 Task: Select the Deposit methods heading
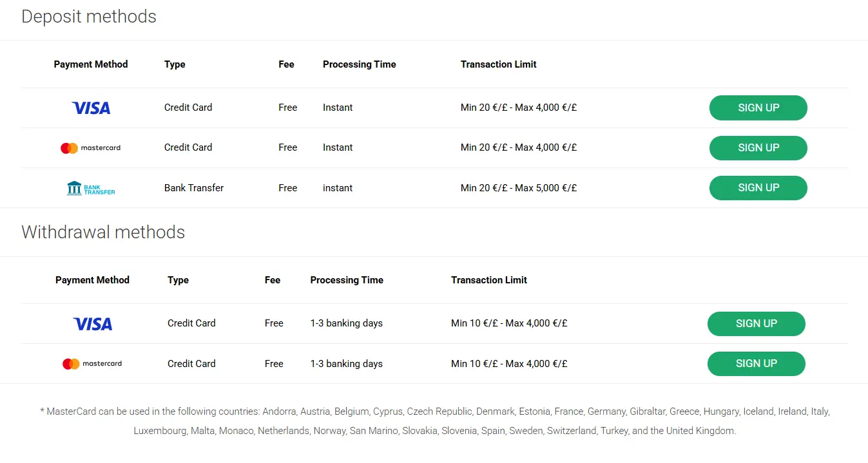[x=89, y=16]
